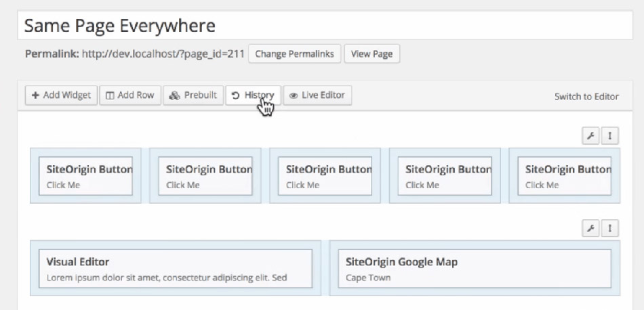Open wrench settings for the buttons row

point(590,136)
